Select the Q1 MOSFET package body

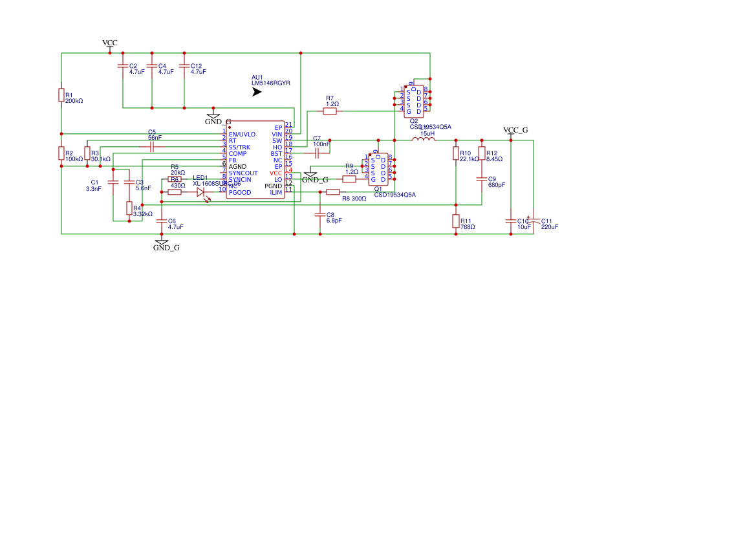click(378, 169)
